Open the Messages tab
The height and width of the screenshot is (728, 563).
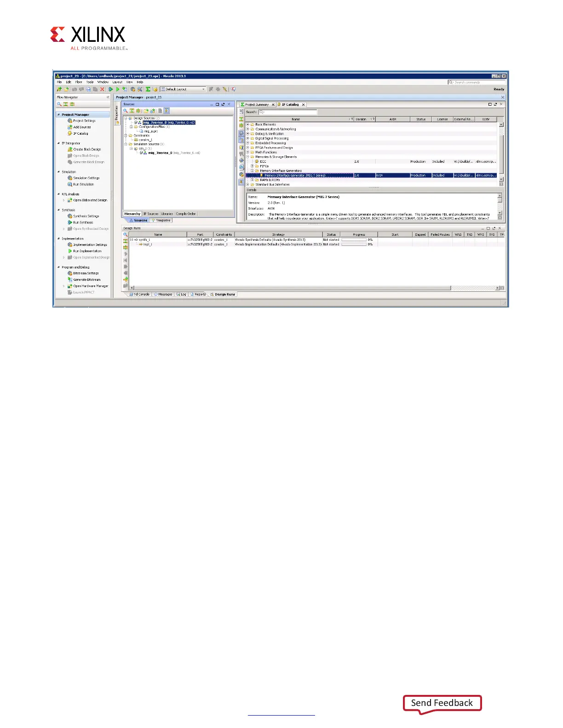pyautogui.click(x=163, y=295)
